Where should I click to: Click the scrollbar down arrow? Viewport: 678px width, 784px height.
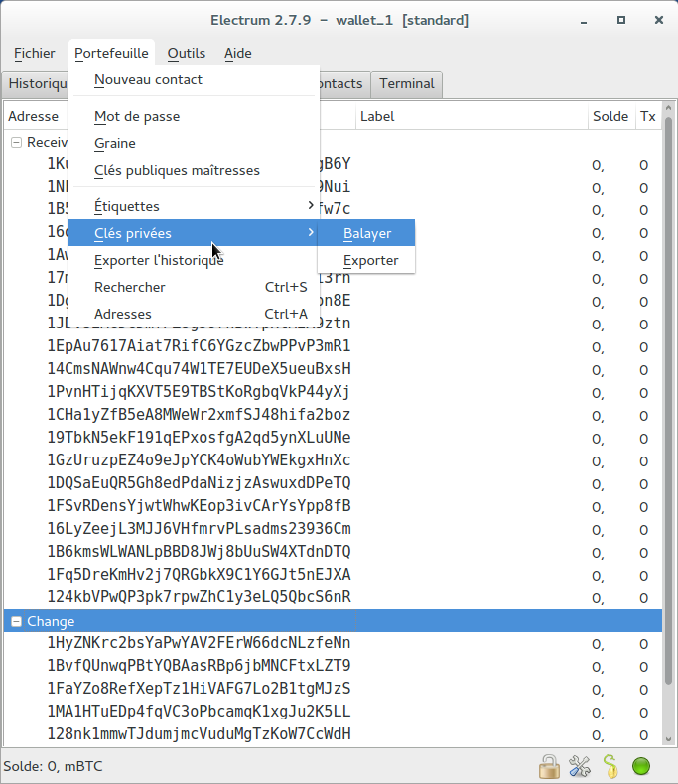click(668, 739)
